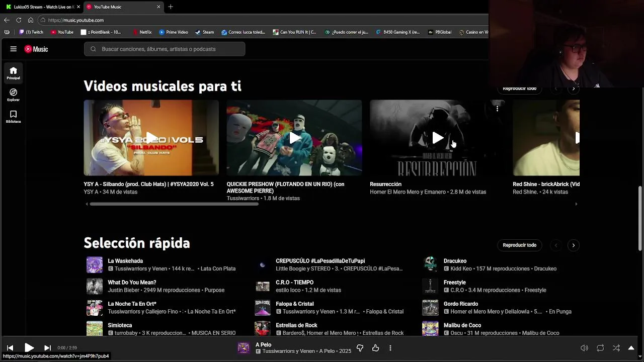Play Falopa & Cristal cover art
The width and height of the screenshot is (644, 362).
(x=262, y=308)
